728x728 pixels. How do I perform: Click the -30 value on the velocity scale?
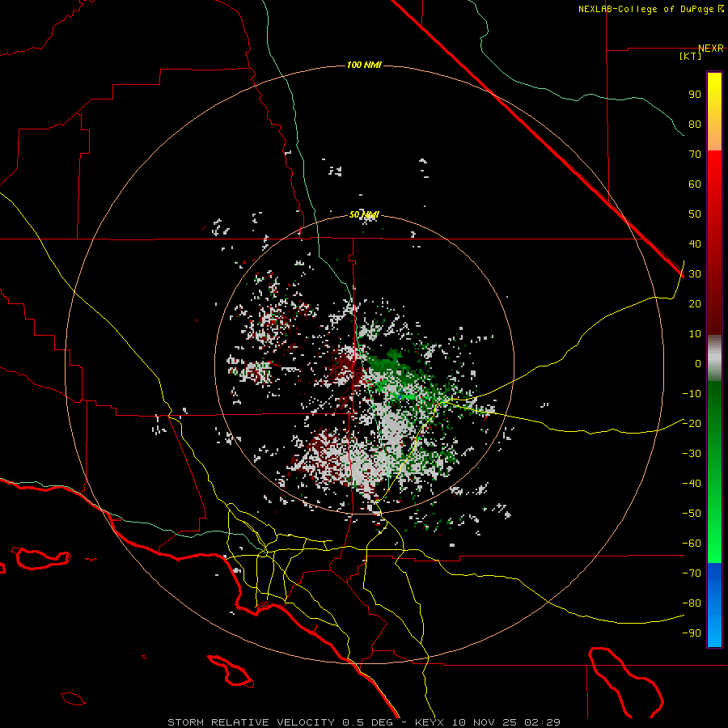[x=692, y=454]
